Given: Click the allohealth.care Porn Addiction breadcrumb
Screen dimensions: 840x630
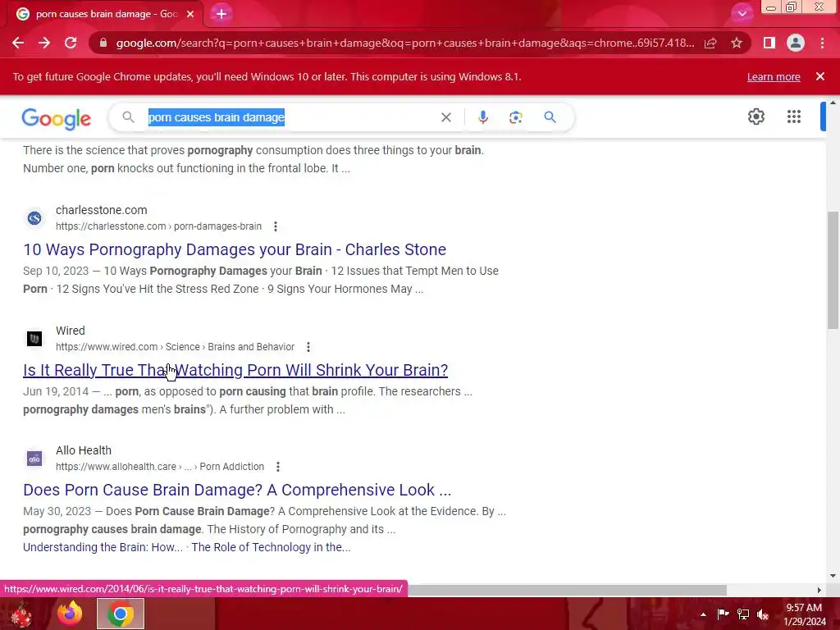Looking at the screenshot, I should (160, 467).
